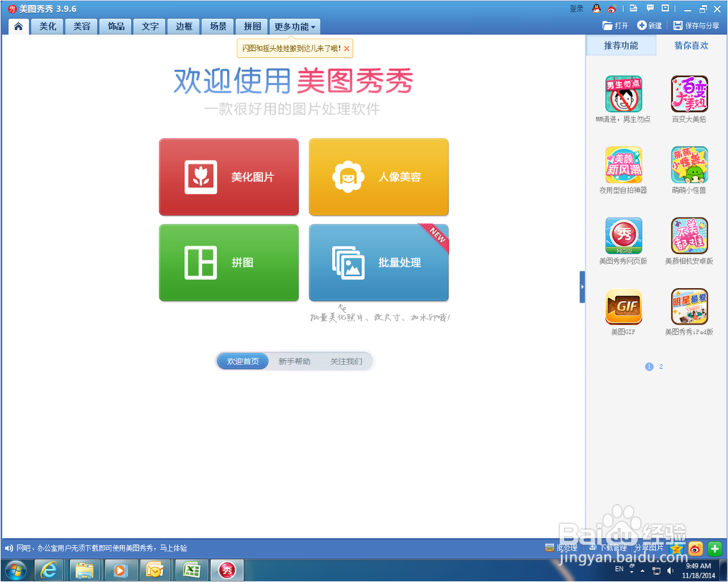The image size is (728, 582).
Task: Open 美图秀秀iPad版 icon
Action: [689, 307]
